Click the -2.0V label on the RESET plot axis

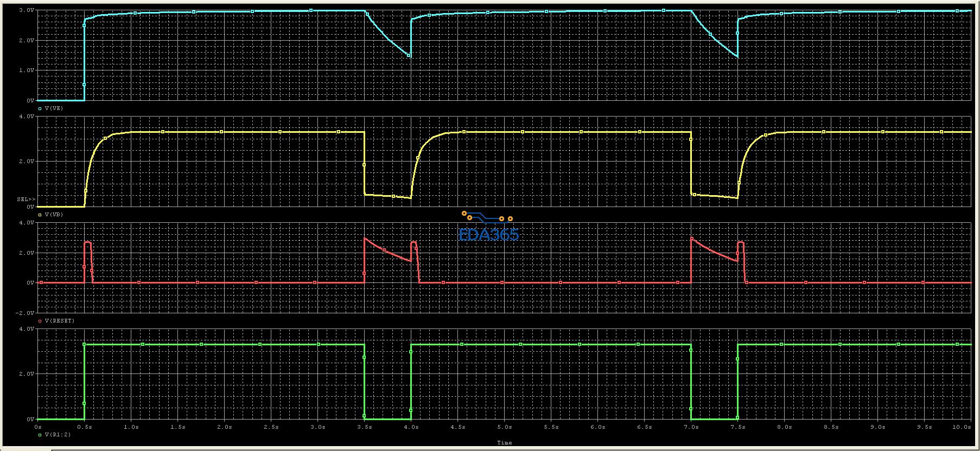click(26, 313)
